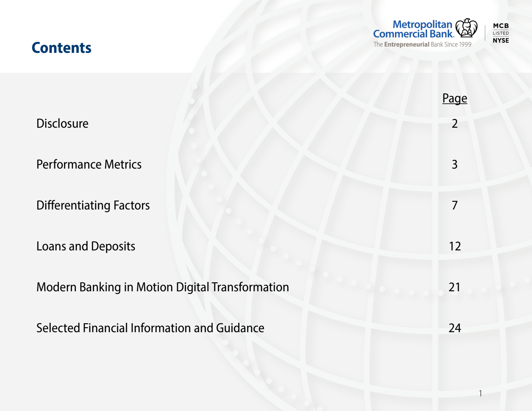This screenshot has height=411, width=532.
Task: Click page number 12 beside Loans and Deposits
Action: click(x=455, y=246)
